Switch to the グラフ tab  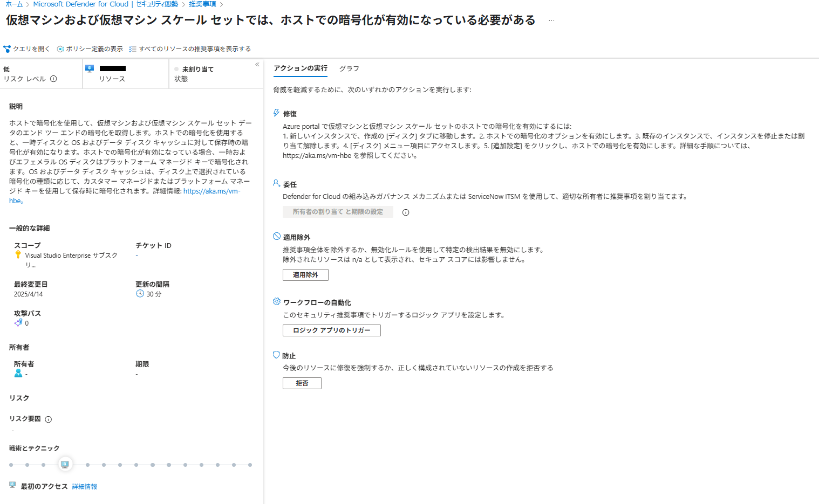coord(349,68)
